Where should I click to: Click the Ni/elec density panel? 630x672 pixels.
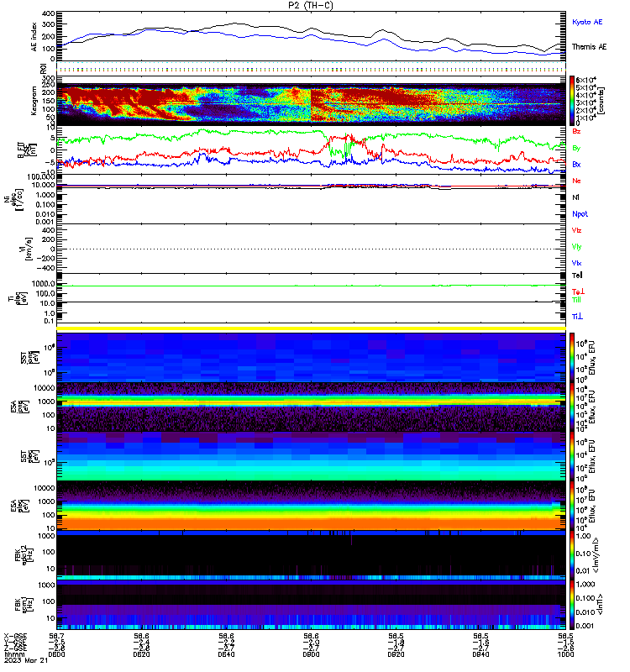[x=311, y=199]
